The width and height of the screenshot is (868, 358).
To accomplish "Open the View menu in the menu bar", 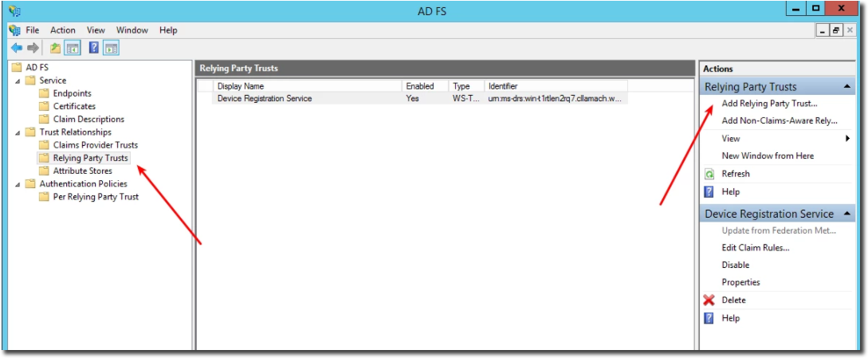I will pos(96,30).
